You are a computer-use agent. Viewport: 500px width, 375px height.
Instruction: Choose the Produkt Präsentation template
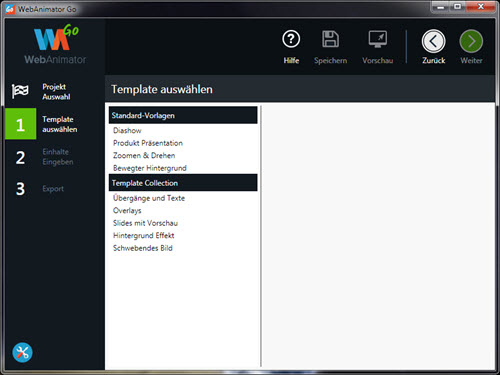tap(148, 143)
